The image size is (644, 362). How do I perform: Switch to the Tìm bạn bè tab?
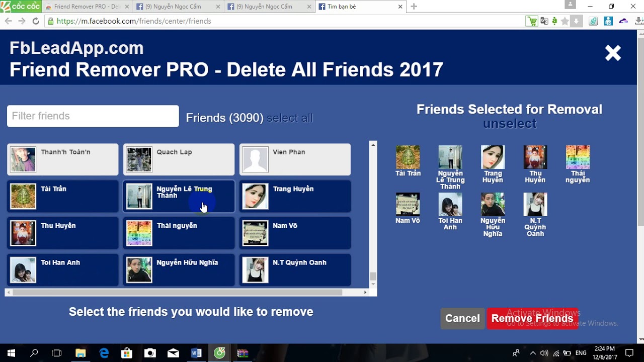[360, 7]
